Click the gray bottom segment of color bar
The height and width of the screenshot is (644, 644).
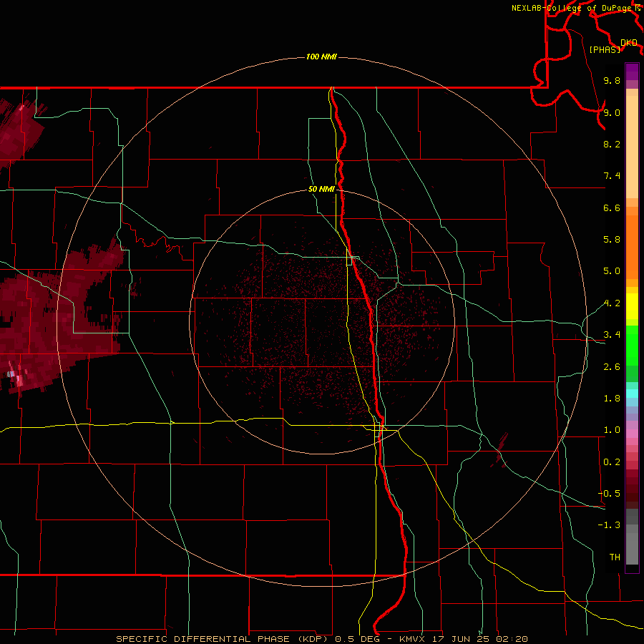click(632, 548)
